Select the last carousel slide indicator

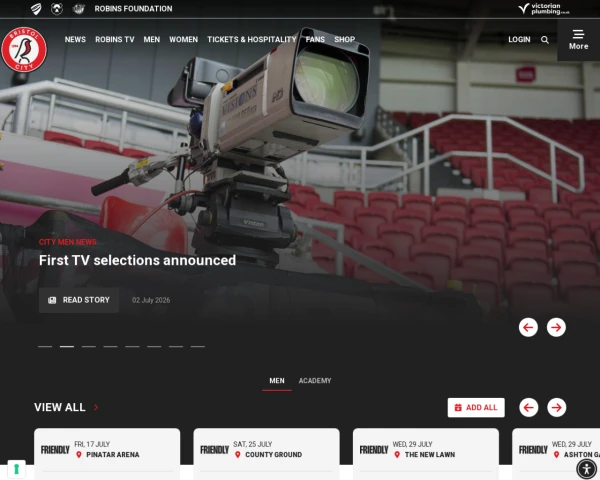click(198, 346)
